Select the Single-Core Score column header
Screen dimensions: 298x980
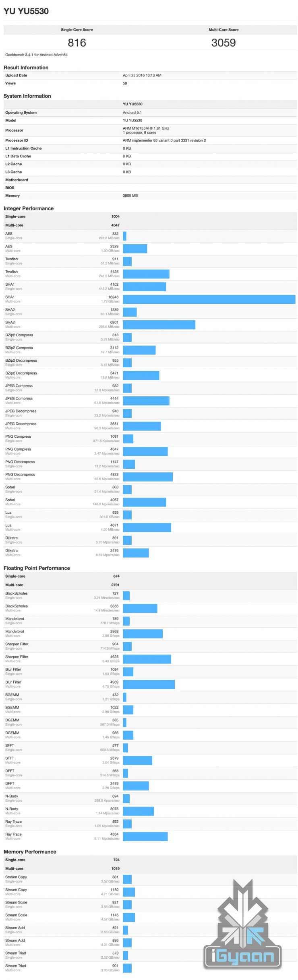[77, 30]
